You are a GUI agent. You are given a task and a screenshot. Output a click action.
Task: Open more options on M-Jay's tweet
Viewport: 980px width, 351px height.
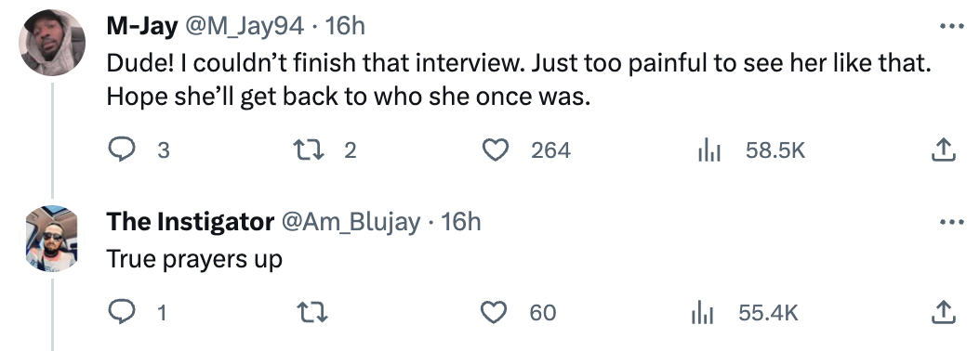952,26
